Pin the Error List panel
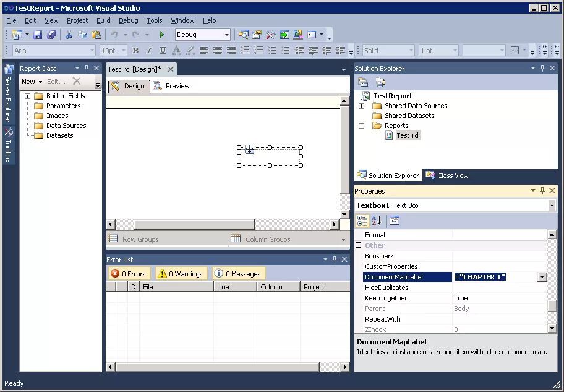The width and height of the screenshot is (564, 392). pyautogui.click(x=335, y=259)
